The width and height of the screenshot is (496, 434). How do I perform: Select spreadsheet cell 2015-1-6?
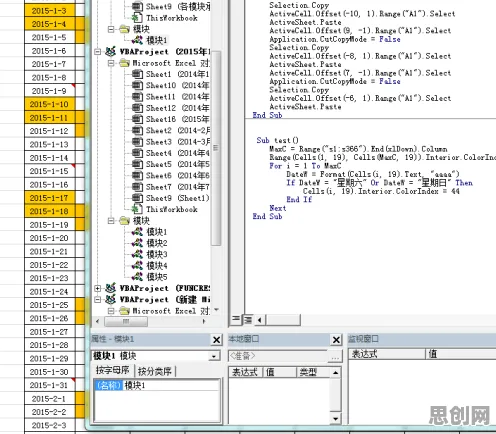click(x=49, y=51)
